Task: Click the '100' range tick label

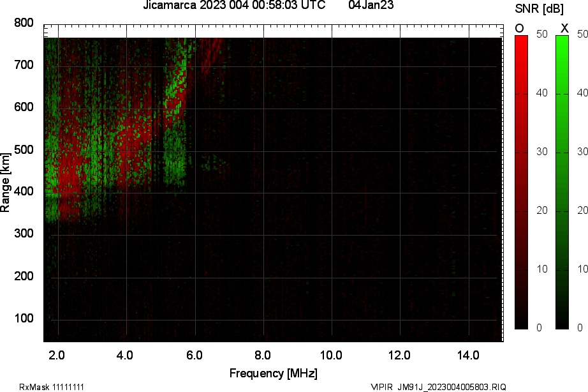Action: (x=24, y=319)
